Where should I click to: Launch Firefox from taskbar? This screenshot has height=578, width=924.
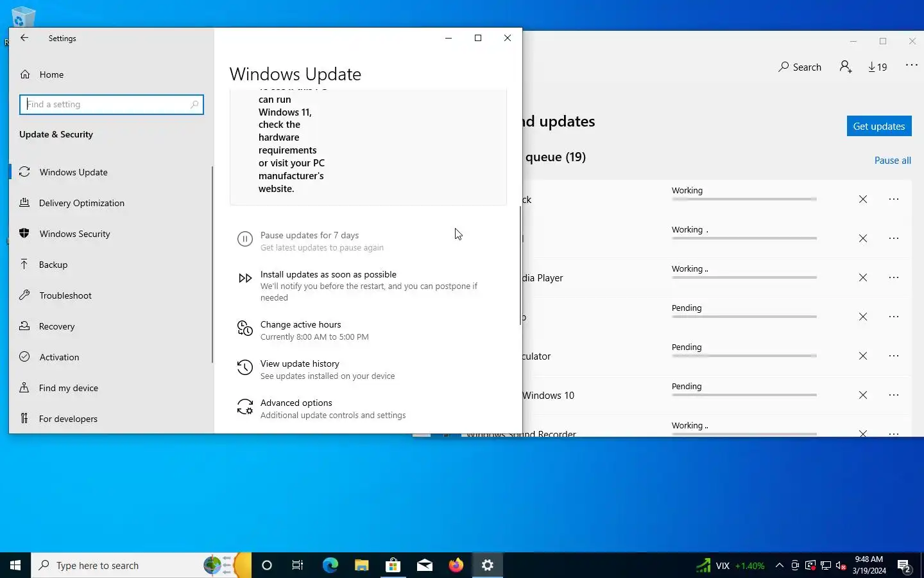(x=456, y=565)
